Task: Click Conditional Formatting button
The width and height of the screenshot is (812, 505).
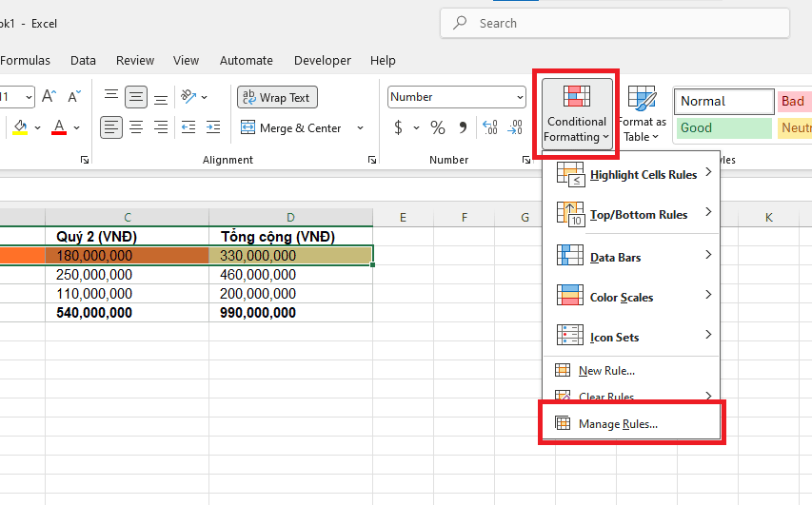Action: pos(577,114)
